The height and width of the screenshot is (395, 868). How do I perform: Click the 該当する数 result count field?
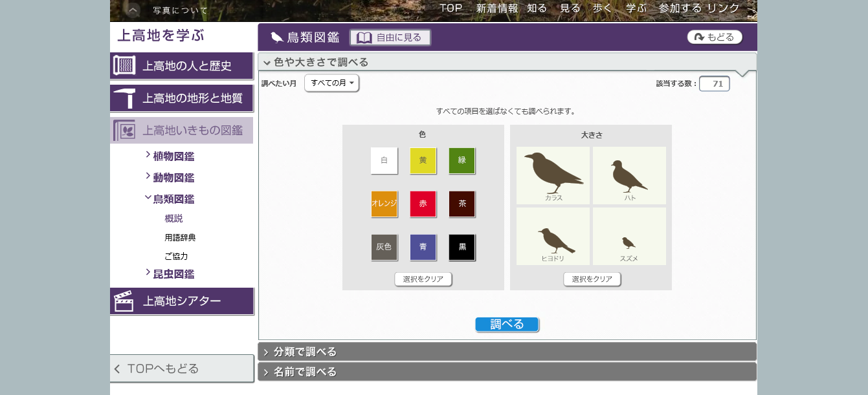[x=714, y=84]
